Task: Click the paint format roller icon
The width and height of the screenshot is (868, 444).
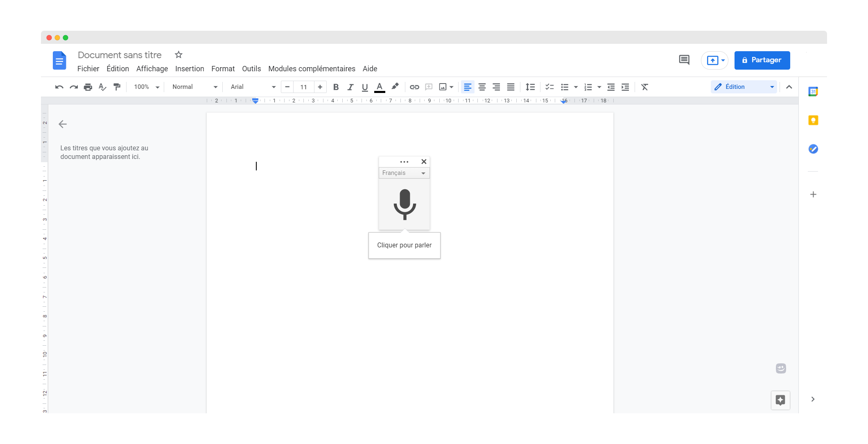Action: pos(117,87)
